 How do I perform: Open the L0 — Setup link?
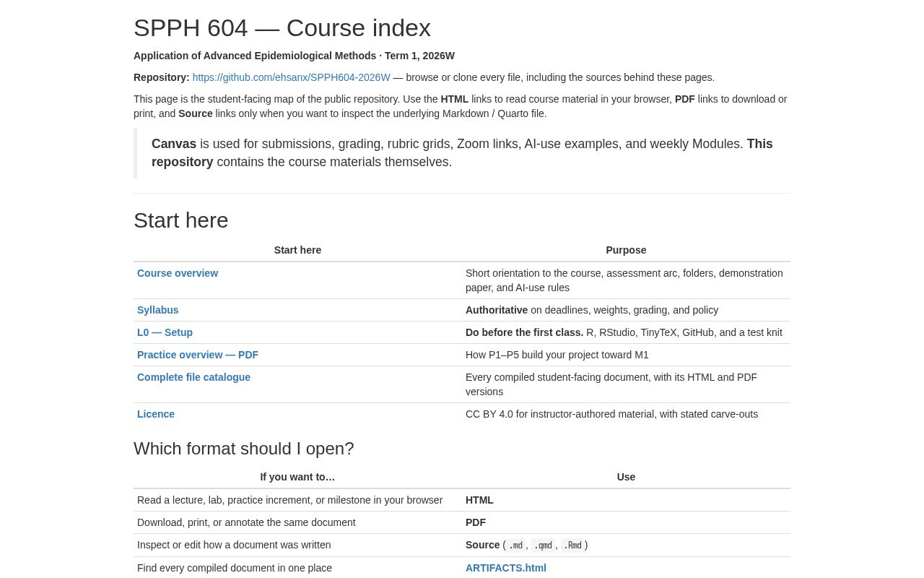(165, 332)
